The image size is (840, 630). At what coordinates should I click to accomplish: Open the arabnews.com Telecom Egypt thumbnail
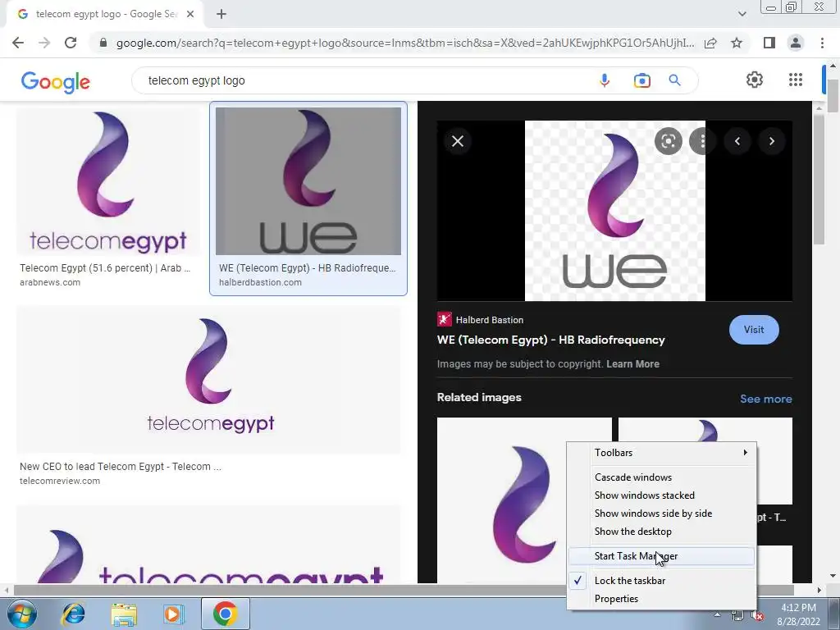(x=107, y=181)
